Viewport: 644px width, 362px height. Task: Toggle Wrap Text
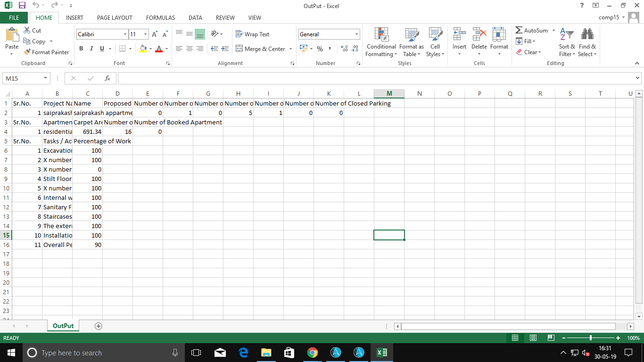point(252,34)
